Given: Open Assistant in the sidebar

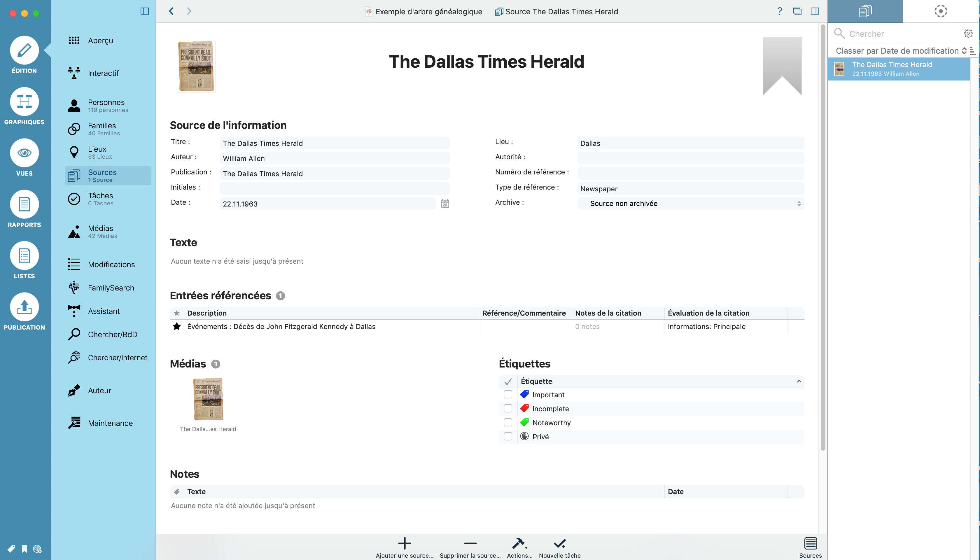Looking at the screenshot, I should (x=108, y=311).
